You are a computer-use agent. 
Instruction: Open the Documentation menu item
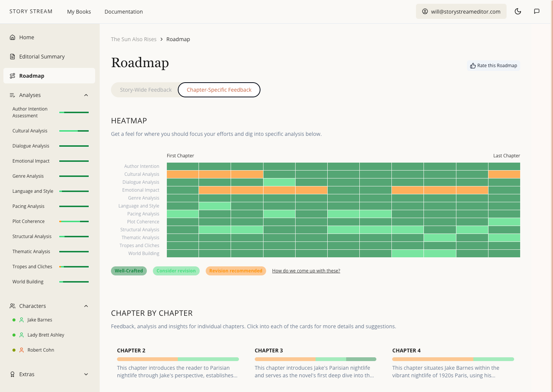[123, 12]
